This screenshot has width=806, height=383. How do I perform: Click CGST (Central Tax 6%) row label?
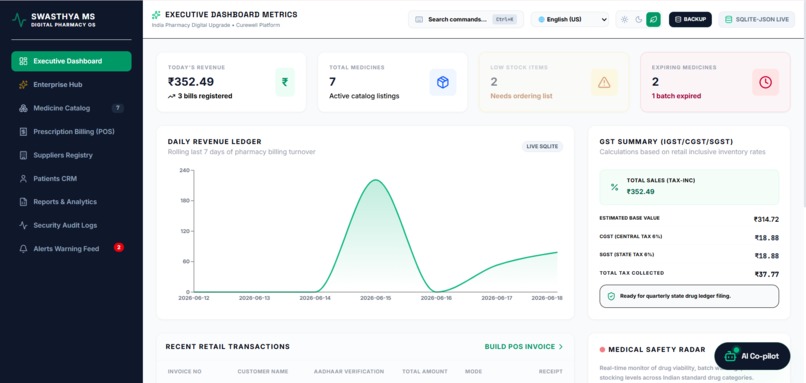tap(631, 236)
